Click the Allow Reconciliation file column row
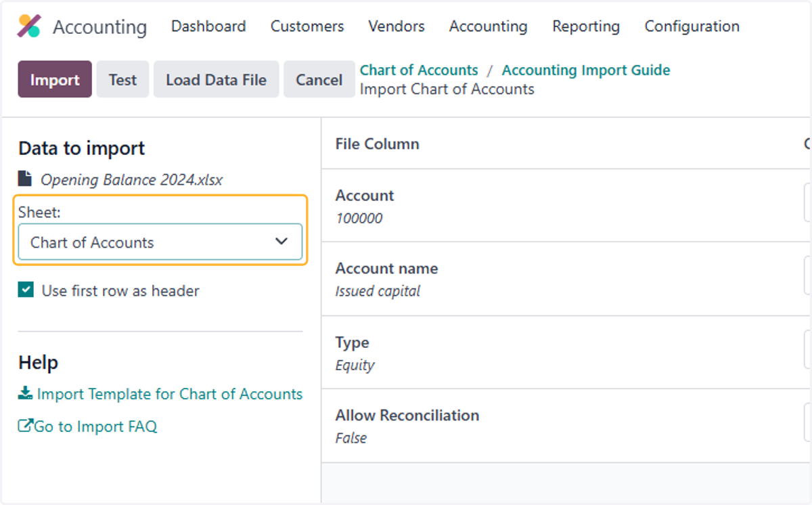 tap(566, 426)
